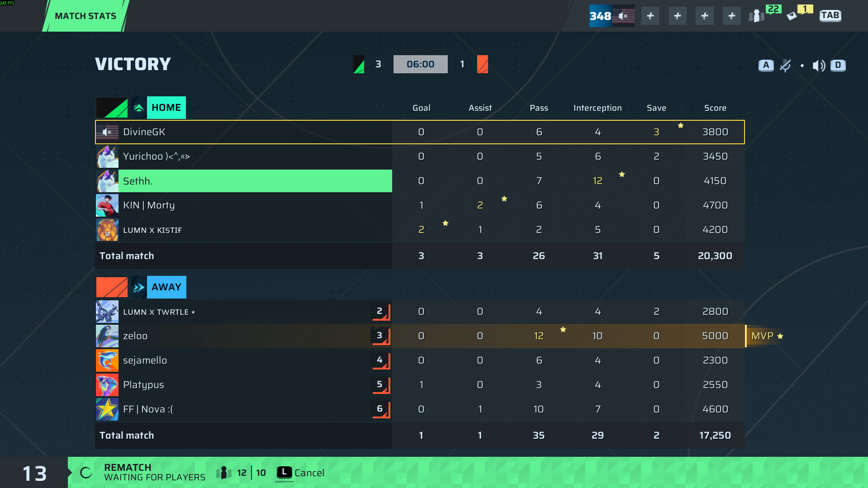This screenshot has width=868, height=488.
Task: Click the TAB key prompt
Action: 830,15
